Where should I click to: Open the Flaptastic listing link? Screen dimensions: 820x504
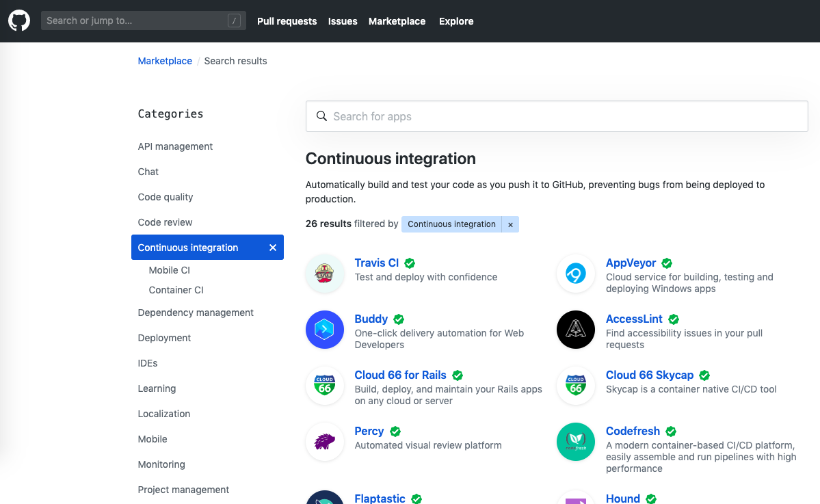380,499
